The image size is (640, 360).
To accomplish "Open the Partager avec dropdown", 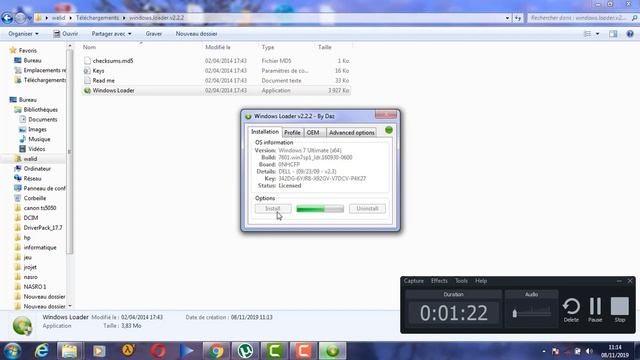I will (x=111, y=34).
